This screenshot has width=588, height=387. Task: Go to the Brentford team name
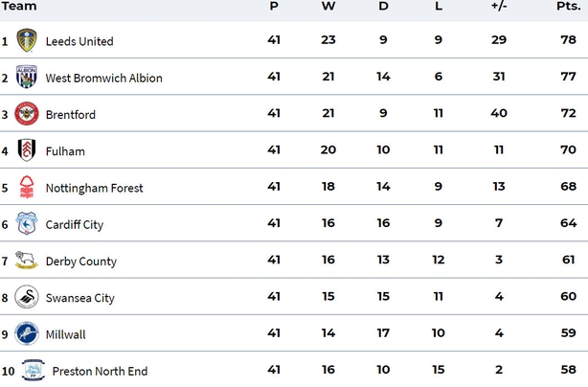click(71, 114)
